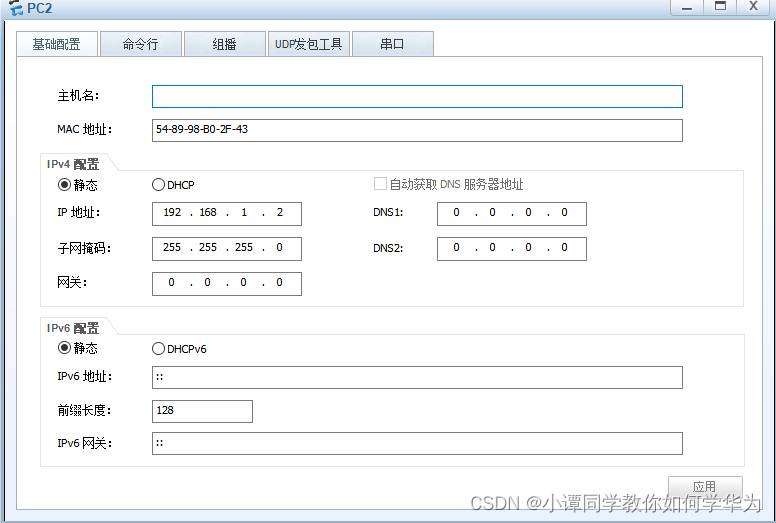Click the 前缀长度 field showing 128
Image resolution: width=776 pixels, height=523 pixels.
[202, 411]
